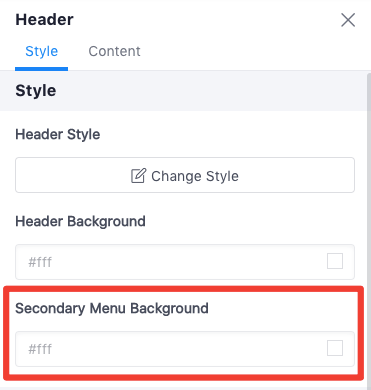Click the Change Style button

tap(185, 175)
